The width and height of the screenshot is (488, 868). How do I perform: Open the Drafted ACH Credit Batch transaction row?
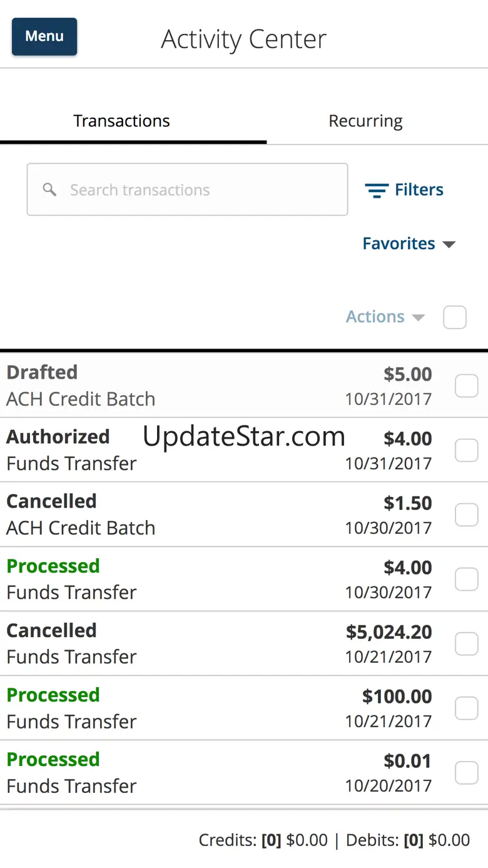click(x=188, y=386)
